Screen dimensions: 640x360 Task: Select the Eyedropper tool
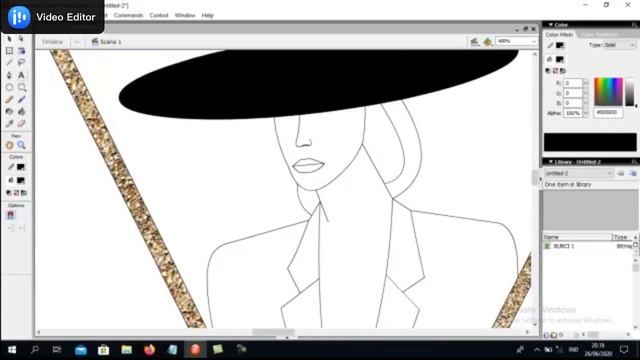click(9, 123)
